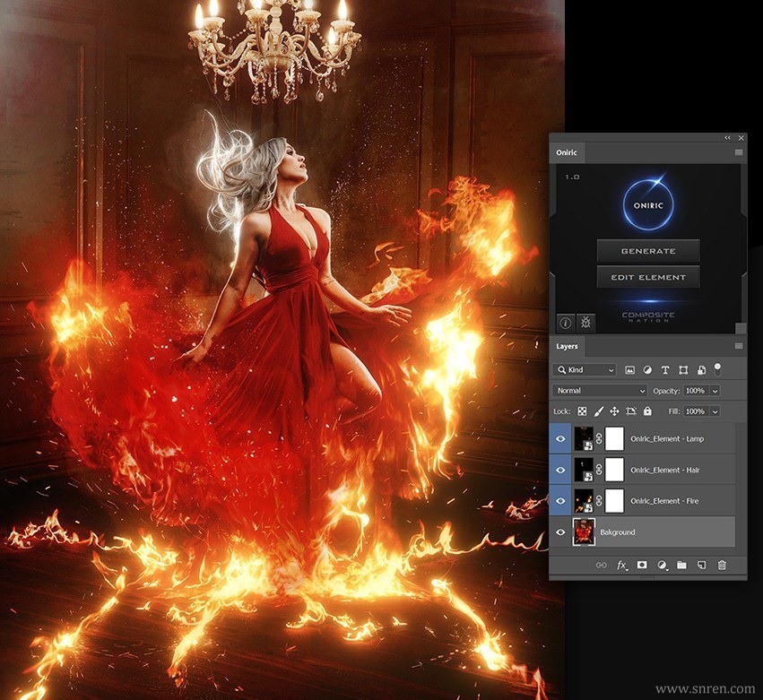
Task: Hide the Bakground layer
Action: pos(560,532)
